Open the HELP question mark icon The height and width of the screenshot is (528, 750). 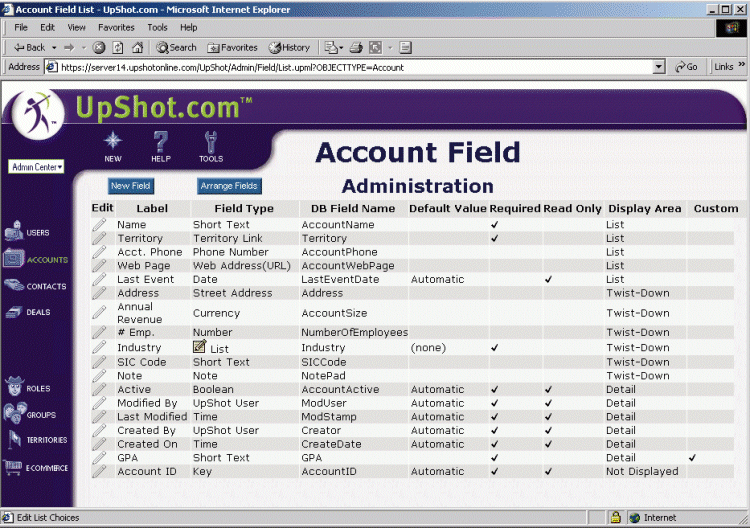(x=161, y=142)
